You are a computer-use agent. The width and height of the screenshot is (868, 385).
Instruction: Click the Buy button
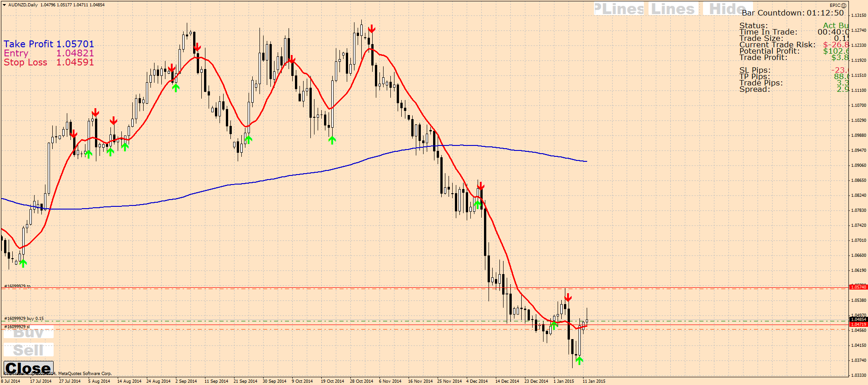[29, 332]
